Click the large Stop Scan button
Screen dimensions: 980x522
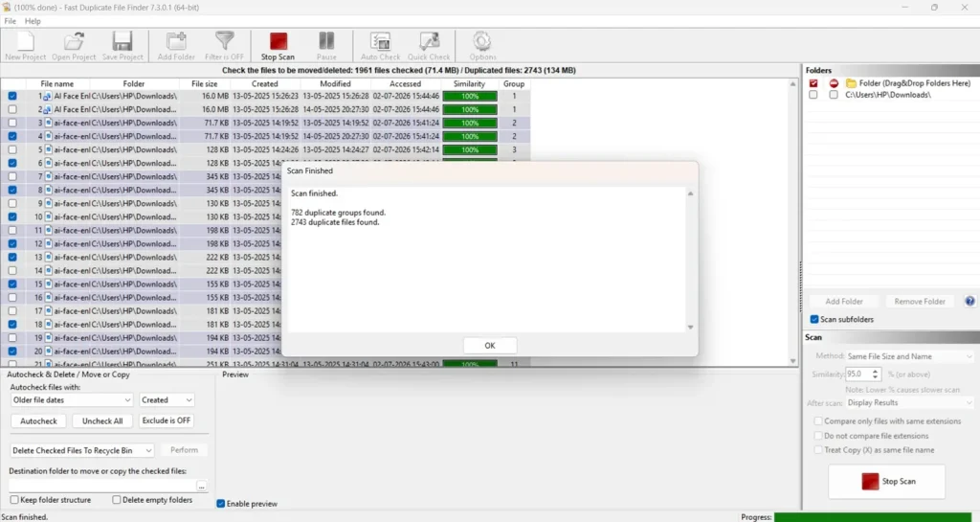[887, 482]
